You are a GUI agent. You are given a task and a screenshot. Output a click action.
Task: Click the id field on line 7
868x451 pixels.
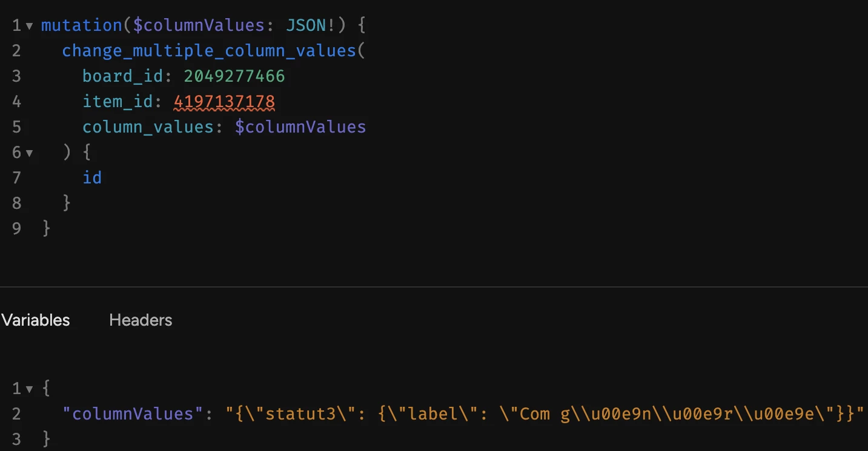92,178
